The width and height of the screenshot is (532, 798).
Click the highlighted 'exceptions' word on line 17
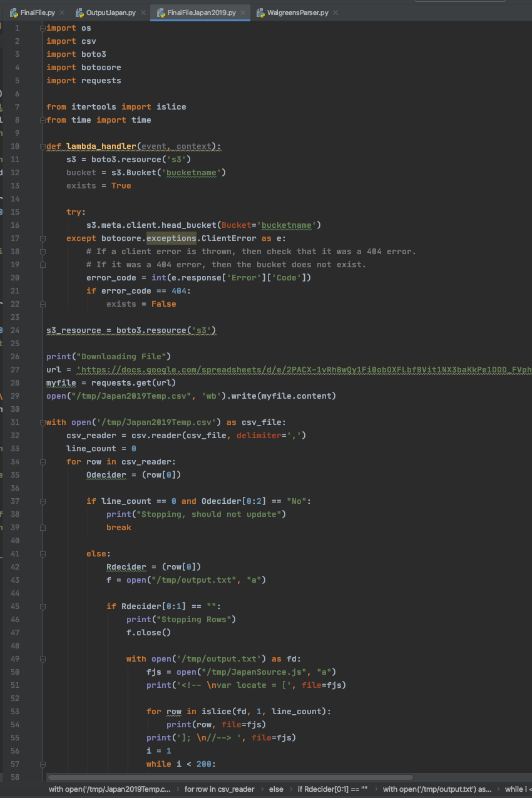(x=171, y=238)
